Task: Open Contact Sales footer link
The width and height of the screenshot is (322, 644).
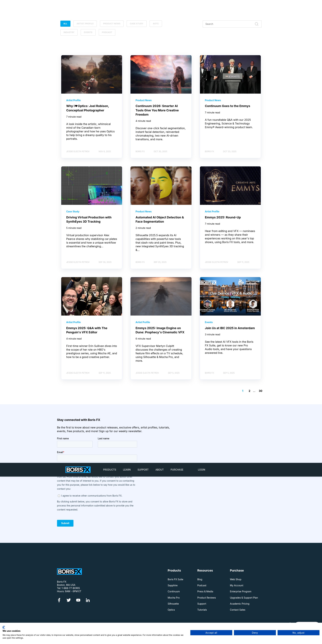Action: tap(237, 610)
